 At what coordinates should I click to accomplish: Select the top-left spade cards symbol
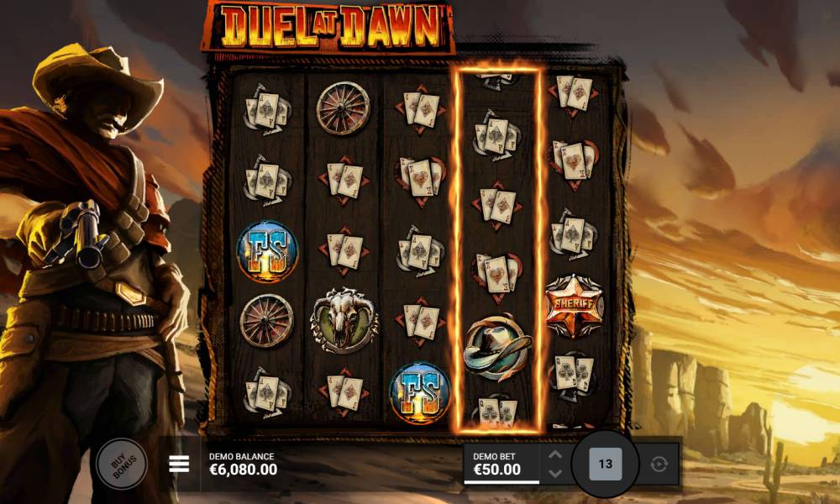267,110
